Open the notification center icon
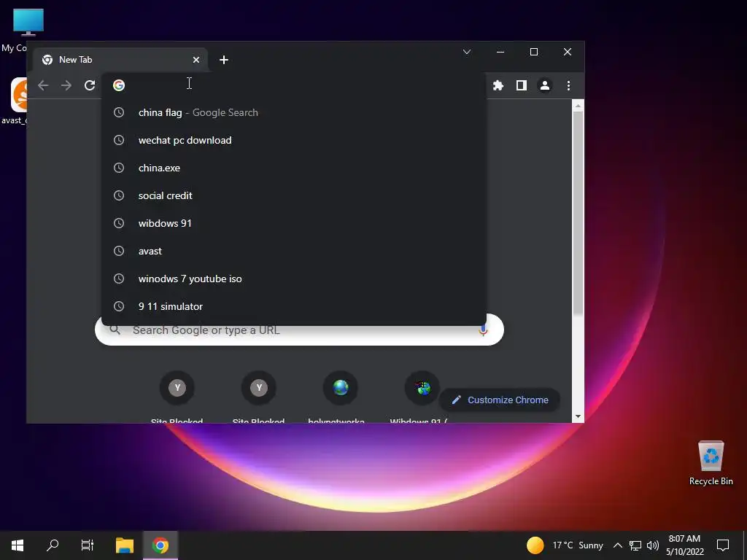The width and height of the screenshot is (747, 560). pos(723,545)
